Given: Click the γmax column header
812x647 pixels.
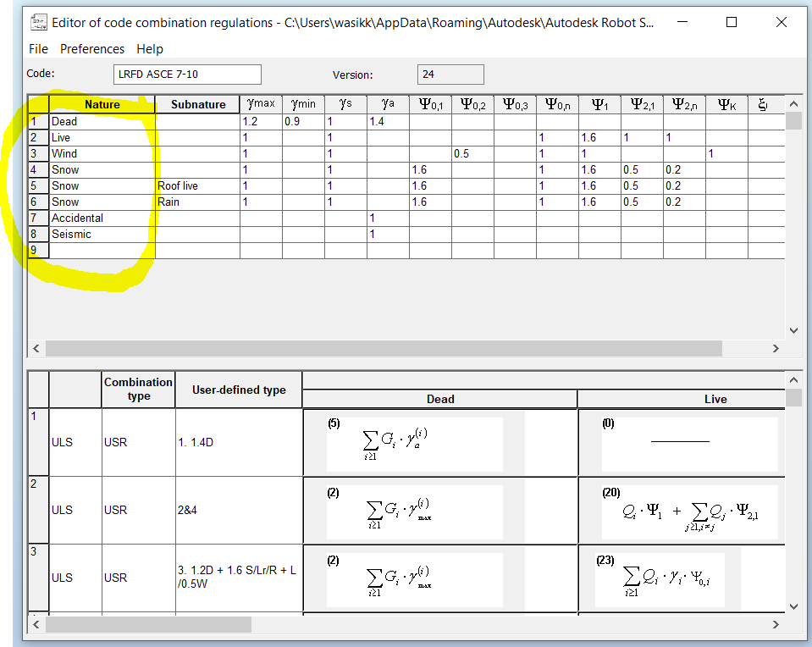Looking at the screenshot, I should pyautogui.click(x=260, y=103).
